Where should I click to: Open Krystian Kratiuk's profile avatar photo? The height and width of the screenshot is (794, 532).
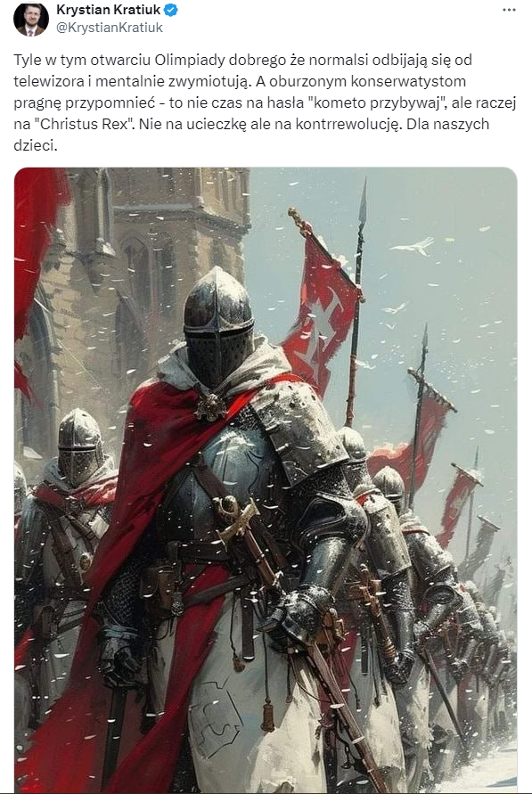[x=31, y=20]
